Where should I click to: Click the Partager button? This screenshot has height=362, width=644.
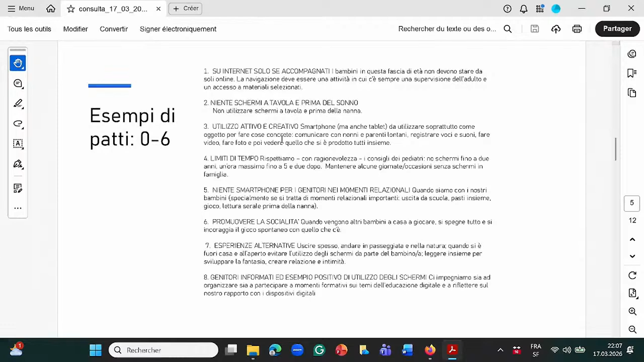(x=617, y=28)
